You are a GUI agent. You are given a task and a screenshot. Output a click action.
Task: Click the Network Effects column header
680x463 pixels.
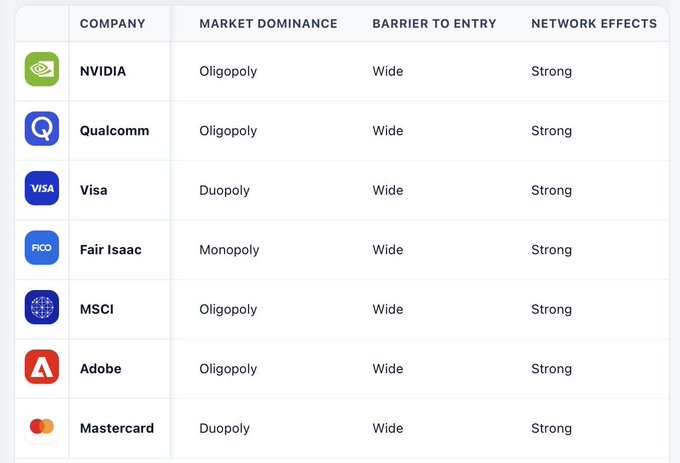594,23
